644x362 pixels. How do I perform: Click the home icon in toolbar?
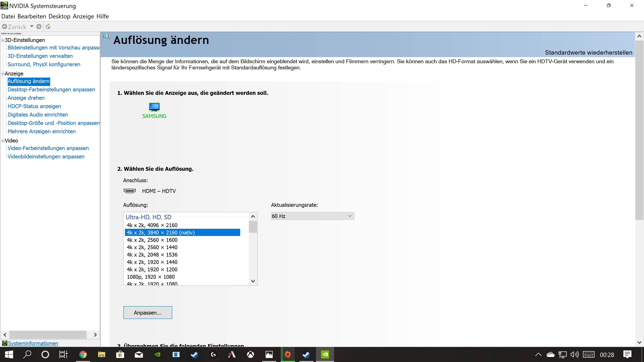[x=48, y=26]
